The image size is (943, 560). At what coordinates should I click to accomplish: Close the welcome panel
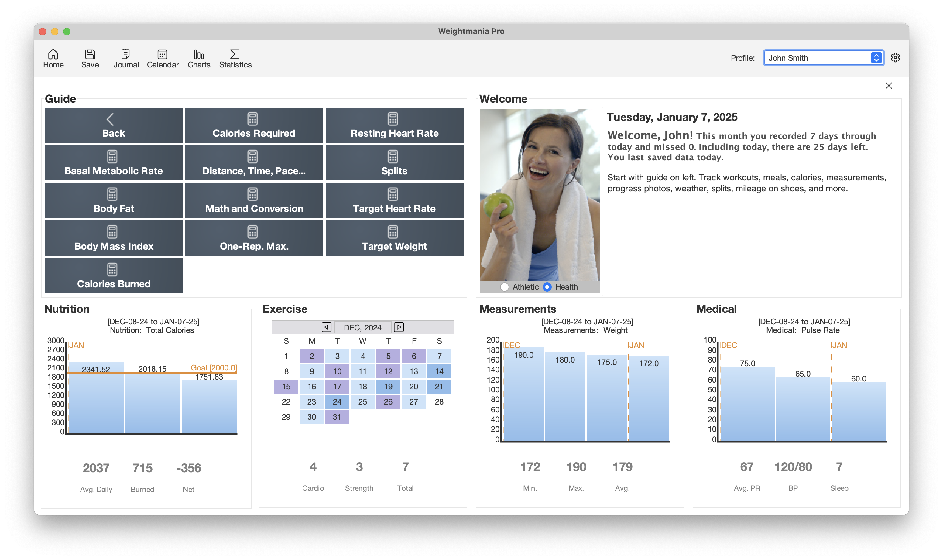(889, 86)
